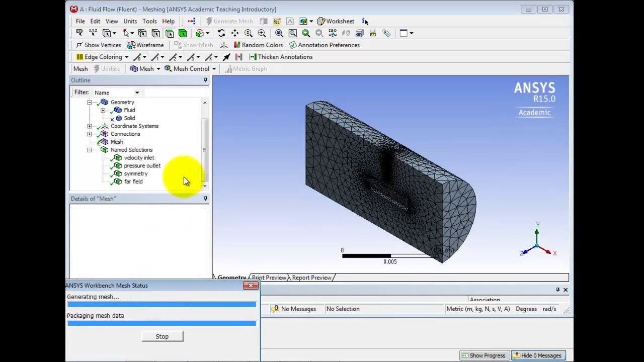Expand the Fluid geometry tree node
The height and width of the screenshot is (362, 644).
tap(103, 110)
